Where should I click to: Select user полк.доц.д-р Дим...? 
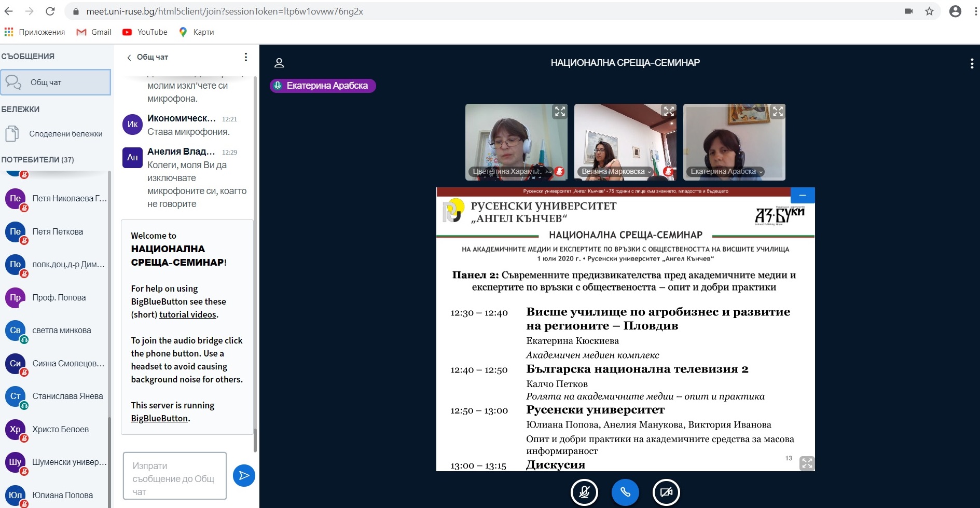click(x=56, y=265)
